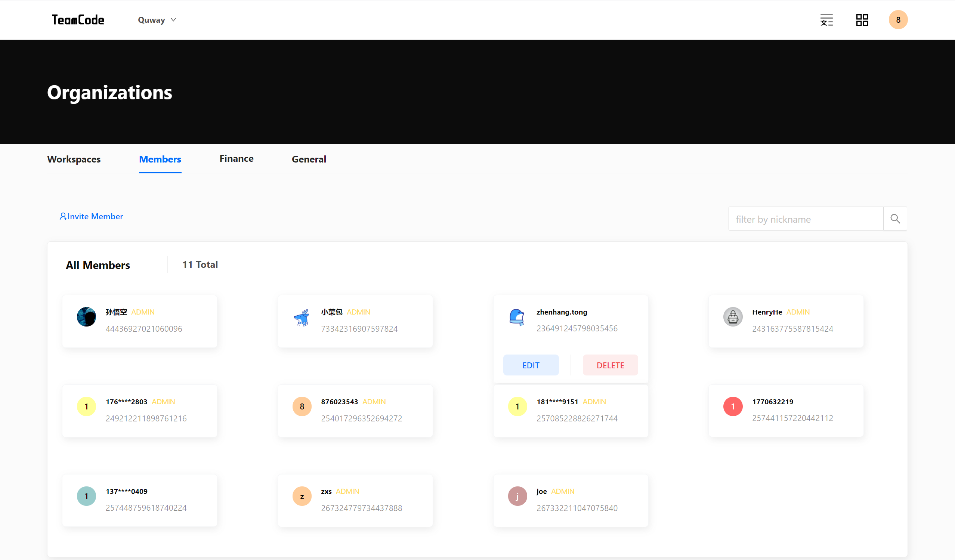Click the EDIT button for zhenhang.tong

pyautogui.click(x=531, y=365)
